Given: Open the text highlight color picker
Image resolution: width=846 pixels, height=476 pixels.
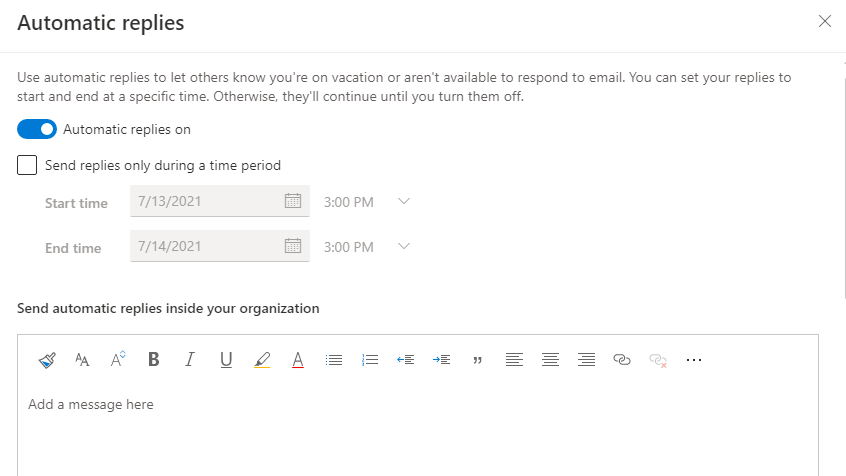Looking at the screenshot, I should tap(262, 360).
